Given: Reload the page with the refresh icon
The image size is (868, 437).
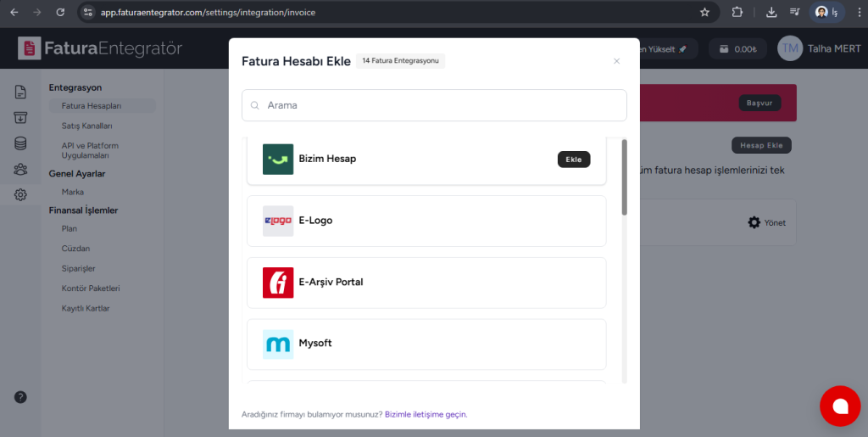Looking at the screenshot, I should [60, 12].
